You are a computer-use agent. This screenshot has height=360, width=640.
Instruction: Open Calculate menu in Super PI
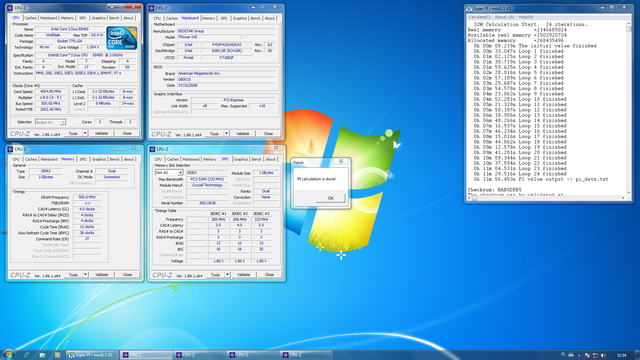click(479, 17)
